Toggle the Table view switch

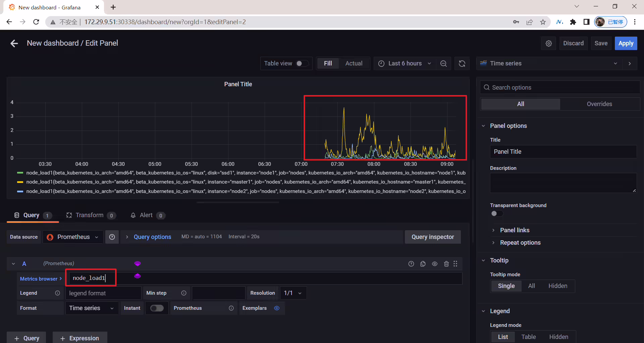302,63
